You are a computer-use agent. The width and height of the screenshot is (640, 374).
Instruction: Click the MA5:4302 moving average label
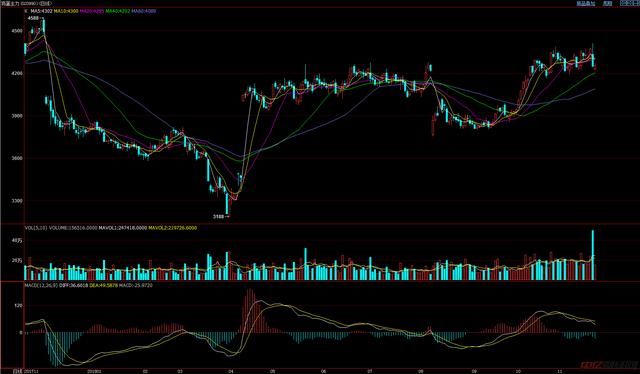coord(41,11)
